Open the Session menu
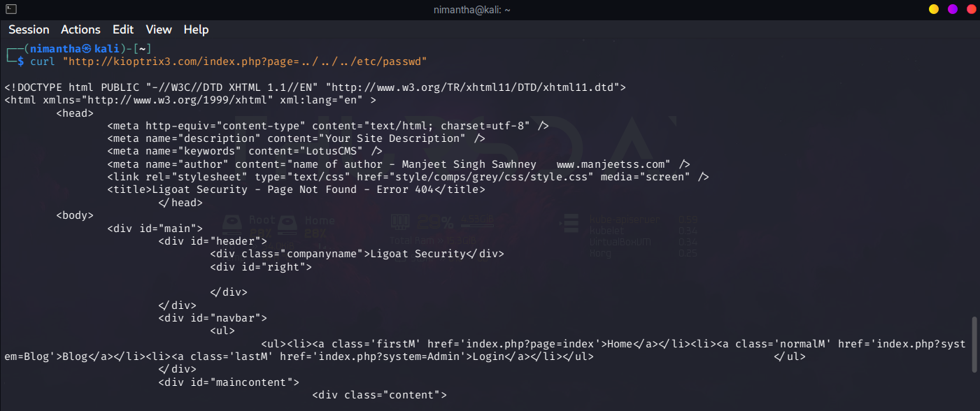The height and width of the screenshot is (411, 980). (x=29, y=29)
